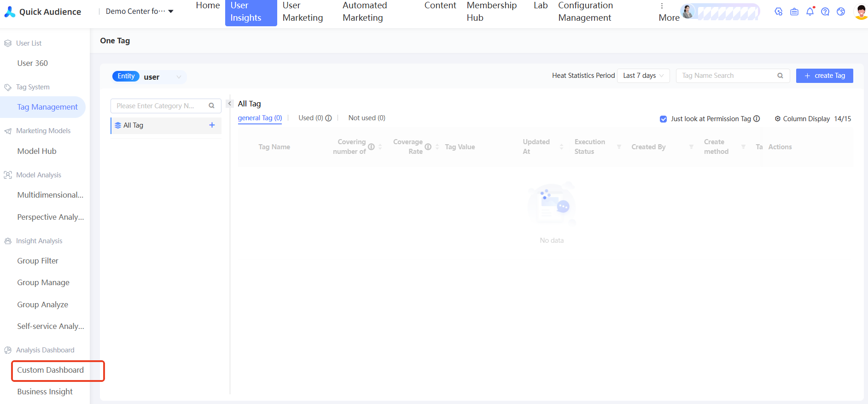Click the notification bell icon
This screenshot has width=868, height=404.
pyautogui.click(x=810, y=12)
